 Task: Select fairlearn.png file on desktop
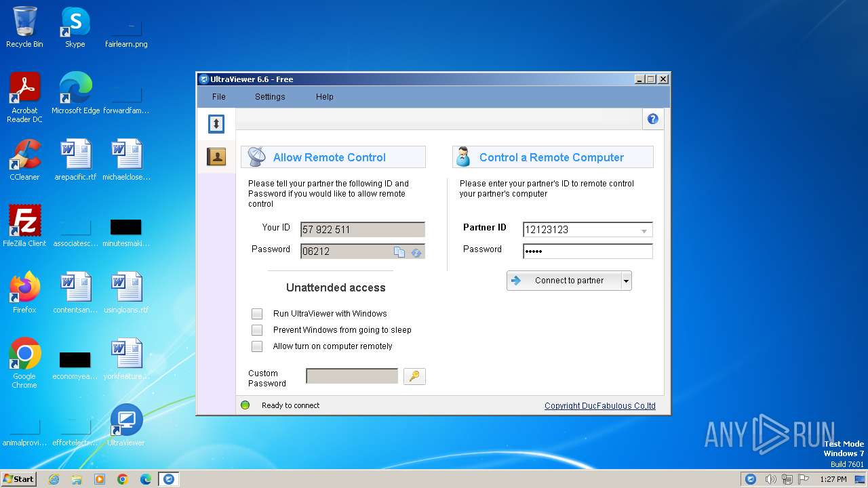(126, 32)
